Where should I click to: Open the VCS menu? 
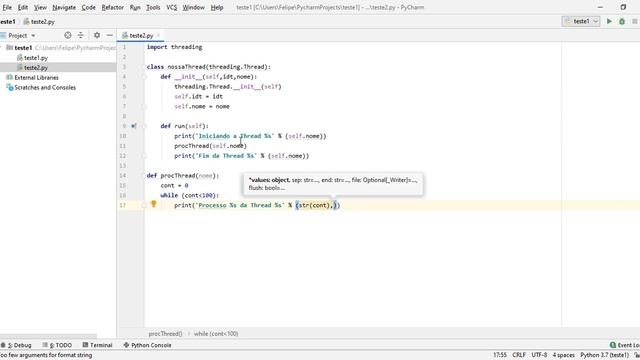coord(171,7)
